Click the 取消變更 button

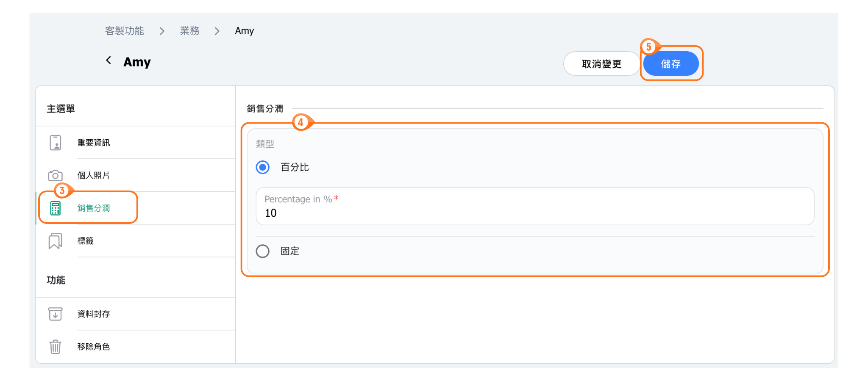(x=601, y=64)
